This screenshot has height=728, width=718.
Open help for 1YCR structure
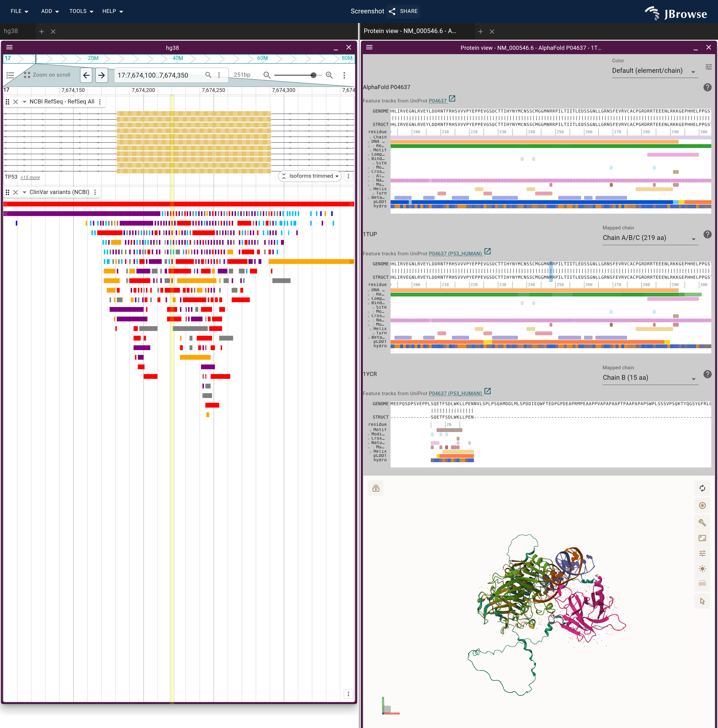point(707,374)
